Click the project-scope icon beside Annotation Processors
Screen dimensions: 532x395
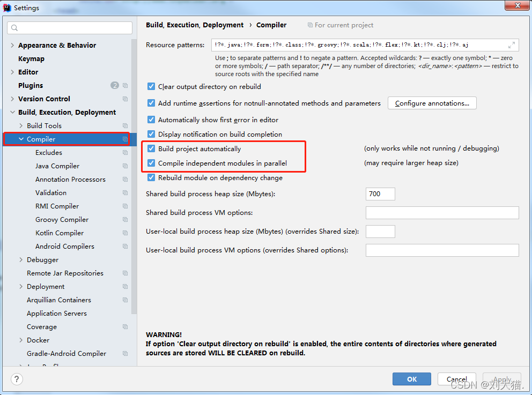click(125, 180)
